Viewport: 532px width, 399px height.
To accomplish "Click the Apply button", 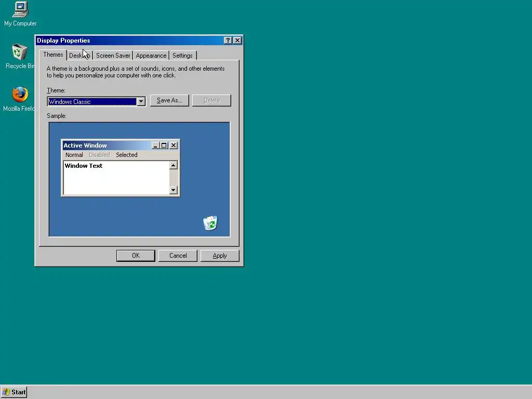I will [220, 256].
